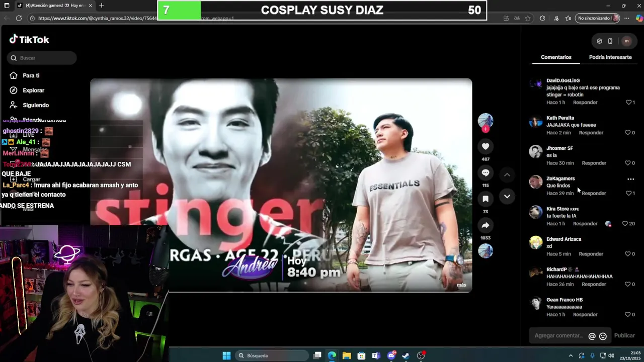Open DaviD.GosLinG's profile name
The width and height of the screenshot is (644, 362).
[x=563, y=80]
